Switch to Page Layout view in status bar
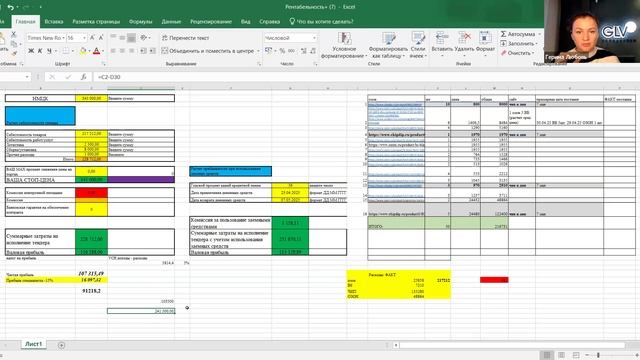640x360 pixels. 562,356
